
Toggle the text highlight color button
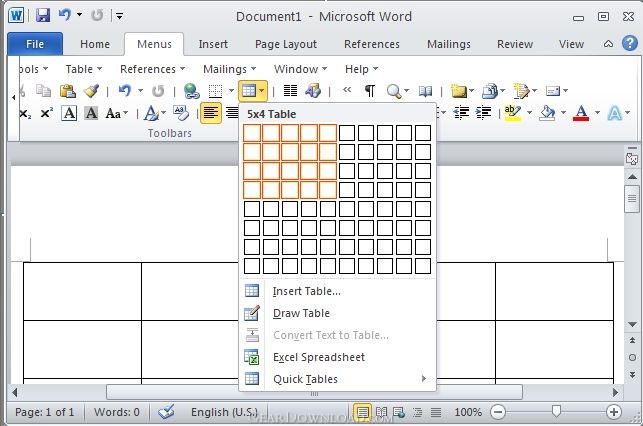(513, 113)
